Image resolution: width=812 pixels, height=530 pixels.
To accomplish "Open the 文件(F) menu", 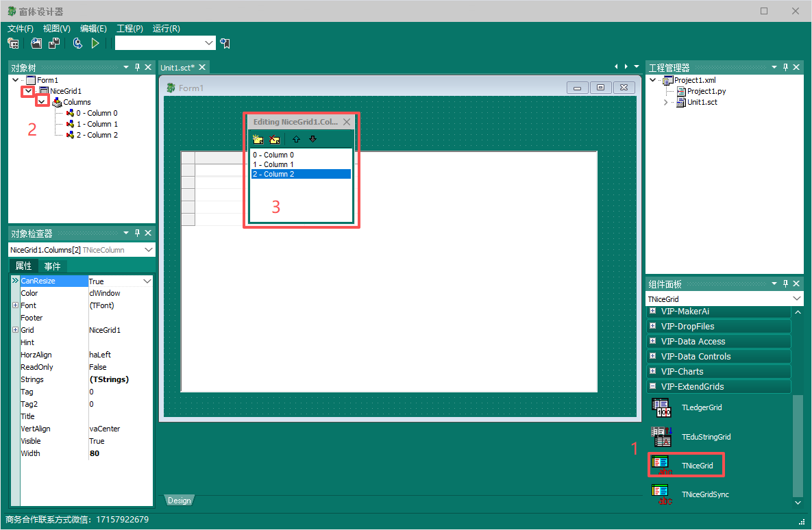I will click(x=20, y=29).
